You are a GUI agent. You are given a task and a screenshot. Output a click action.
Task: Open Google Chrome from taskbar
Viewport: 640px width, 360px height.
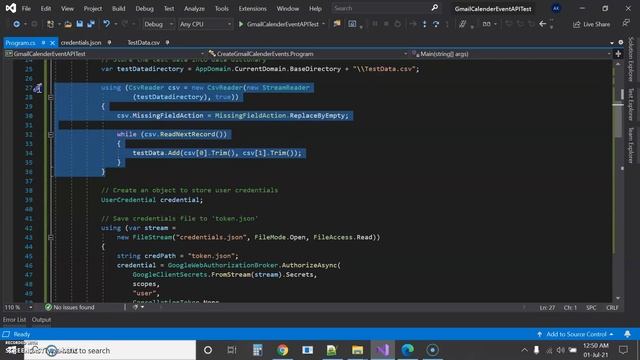[x=282, y=350]
